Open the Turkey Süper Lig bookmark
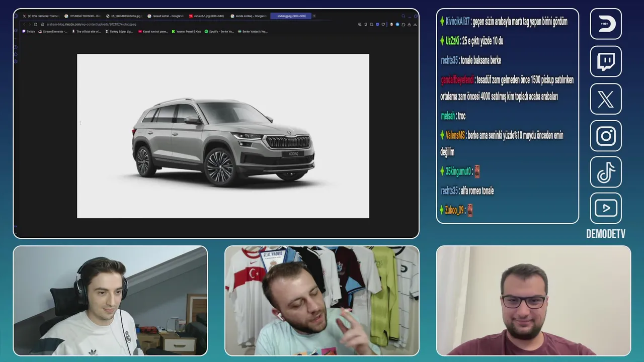This screenshot has width=644, height=362. click(x=120, y=31)
